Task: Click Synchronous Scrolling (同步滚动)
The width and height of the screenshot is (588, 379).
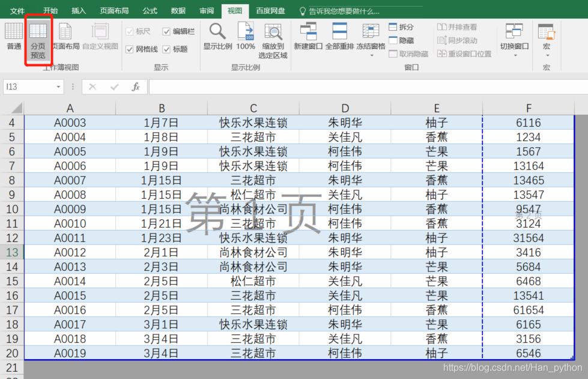Action: 457,40
